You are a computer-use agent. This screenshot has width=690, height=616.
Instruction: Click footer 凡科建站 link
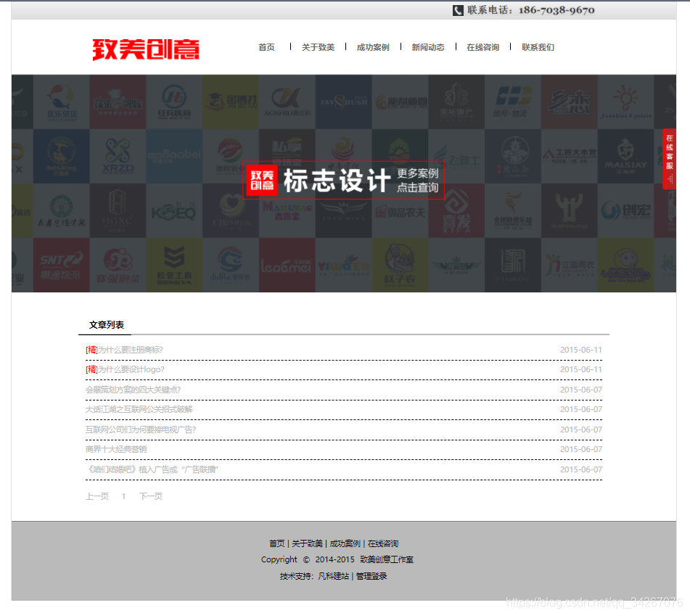333,576
